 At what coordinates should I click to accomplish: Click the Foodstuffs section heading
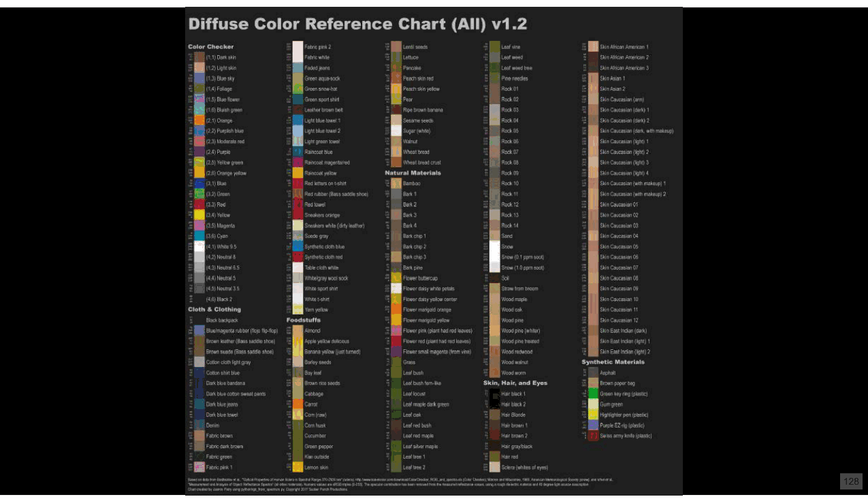tap(304, 320)
